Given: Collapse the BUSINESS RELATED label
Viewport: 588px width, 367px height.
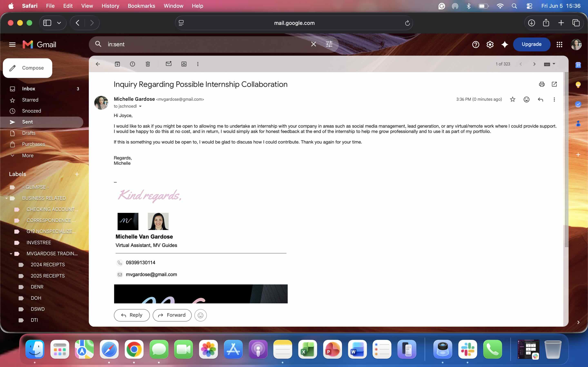Looking at the screenshot, I should click(7, 198).
